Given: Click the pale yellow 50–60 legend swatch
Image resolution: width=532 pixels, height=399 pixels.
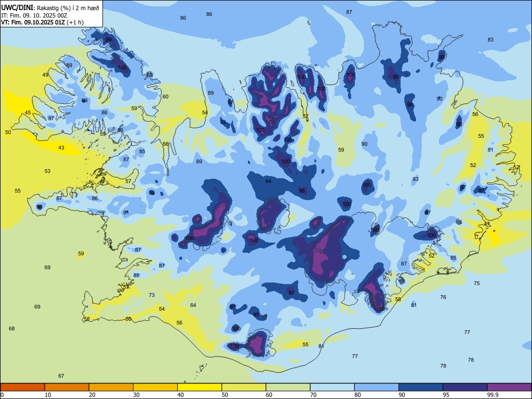Looking at the screenshot, I should (x=244, y=387).
